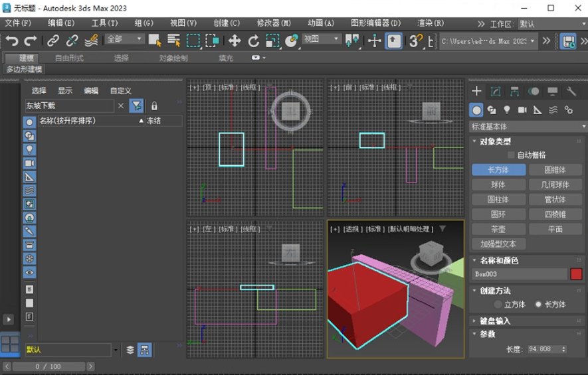Image resolution: width=588 pixels, height=375 pixels.
Task: Open the 标准基本体 dropdown
Action: [x=528, y=127]
